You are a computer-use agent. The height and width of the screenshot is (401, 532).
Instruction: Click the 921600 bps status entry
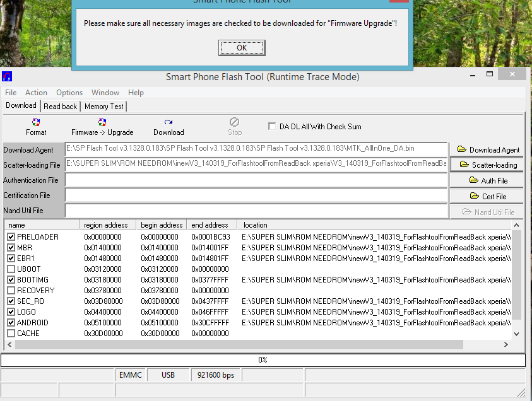[x=216, y=375]
